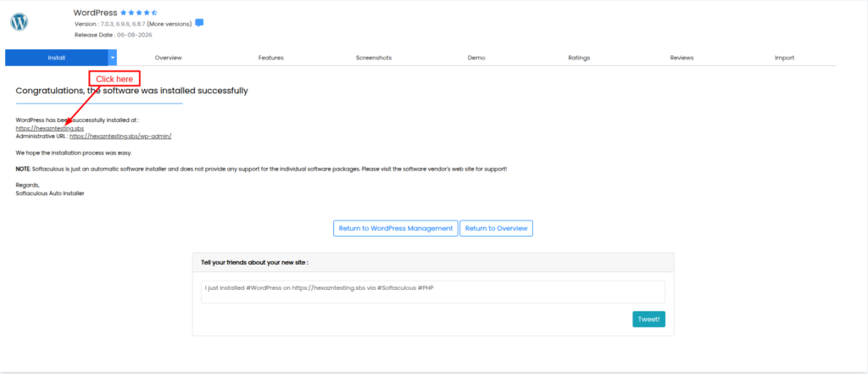Screen dimensions: 868x374
Task: View the Ratings tab
Action: [x=579, y=58]
